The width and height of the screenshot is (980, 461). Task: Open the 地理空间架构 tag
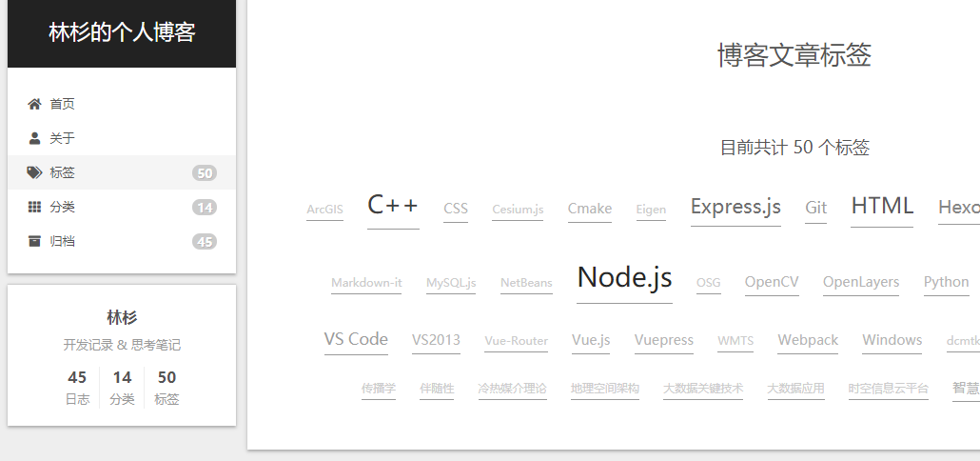pyautogui.click(x=605, y=389)
